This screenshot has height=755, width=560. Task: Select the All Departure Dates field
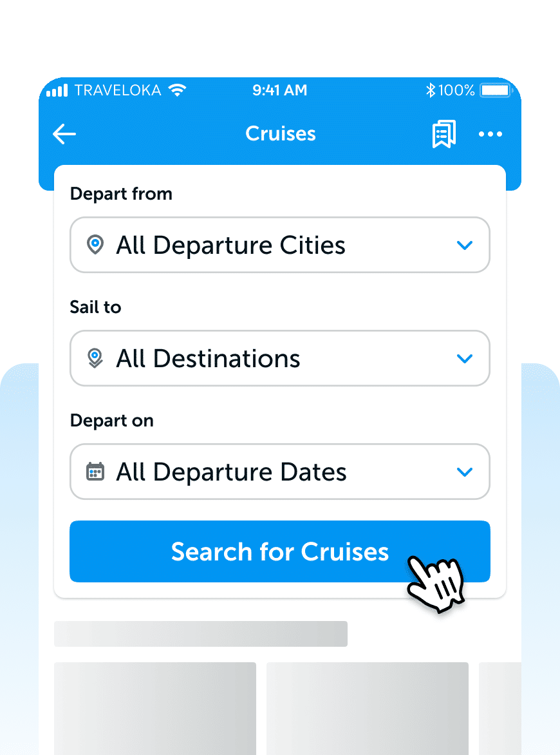[280, 472]
